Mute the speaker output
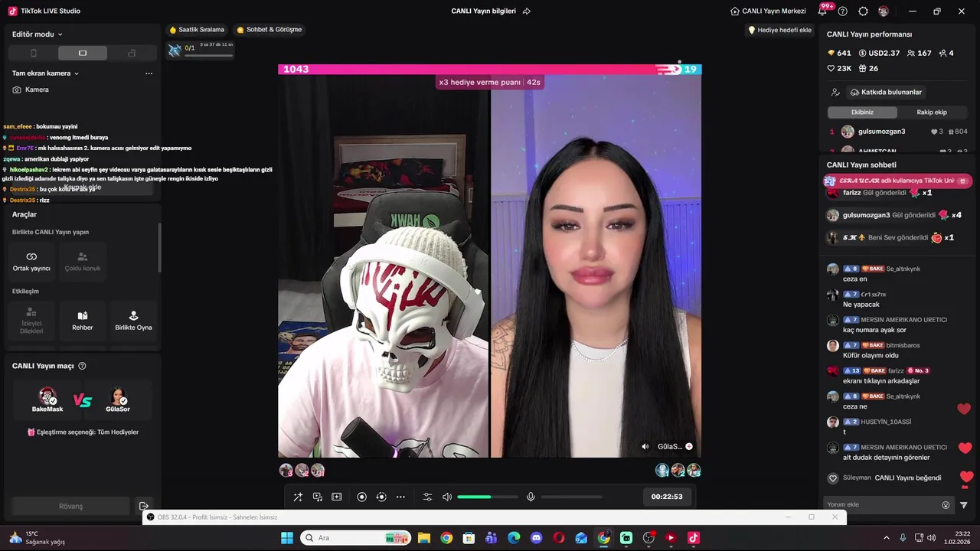Screen dimensions: 980x551 447,497
